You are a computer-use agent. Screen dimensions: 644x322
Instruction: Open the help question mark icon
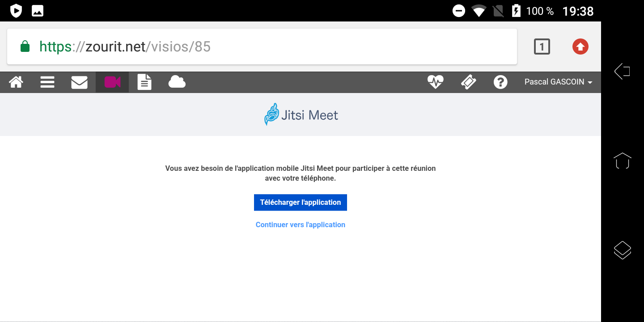point(500,82)
